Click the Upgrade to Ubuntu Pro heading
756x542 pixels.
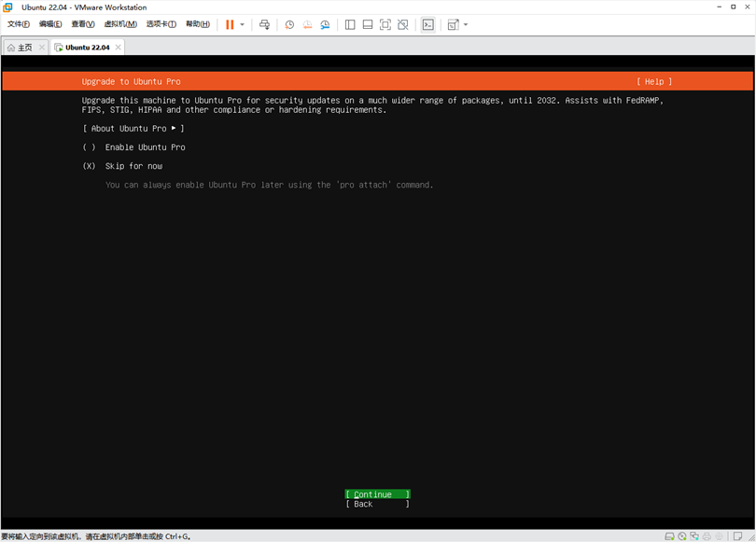132,81
